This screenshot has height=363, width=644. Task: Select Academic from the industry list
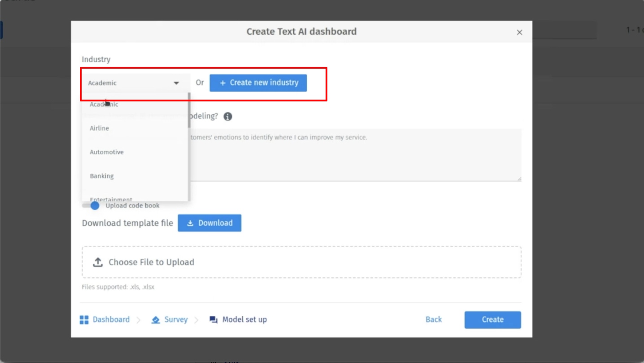pyautogui.click(x=135, y=104)
